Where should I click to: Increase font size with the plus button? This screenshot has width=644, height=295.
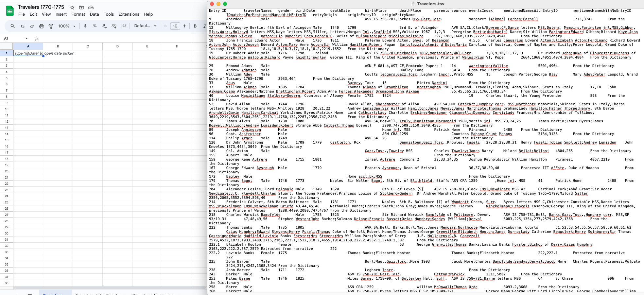pos(185,26)
